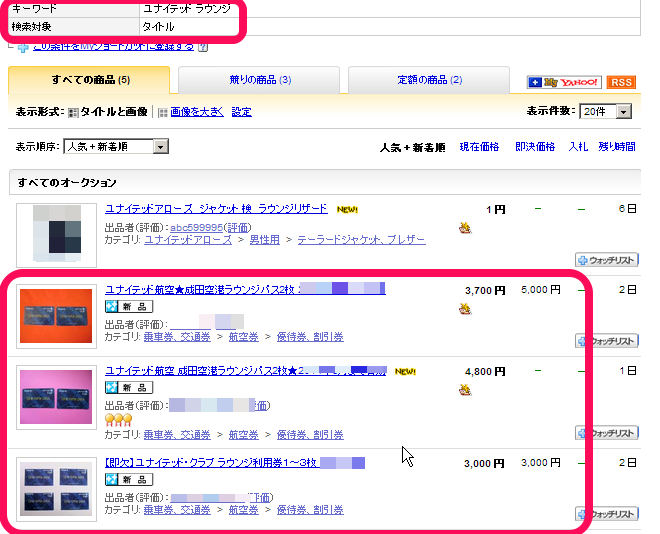Open jacket listing thumbnail image
This screenshot has width=660, height=534.
pyautogui.click(x=56, y=235)
